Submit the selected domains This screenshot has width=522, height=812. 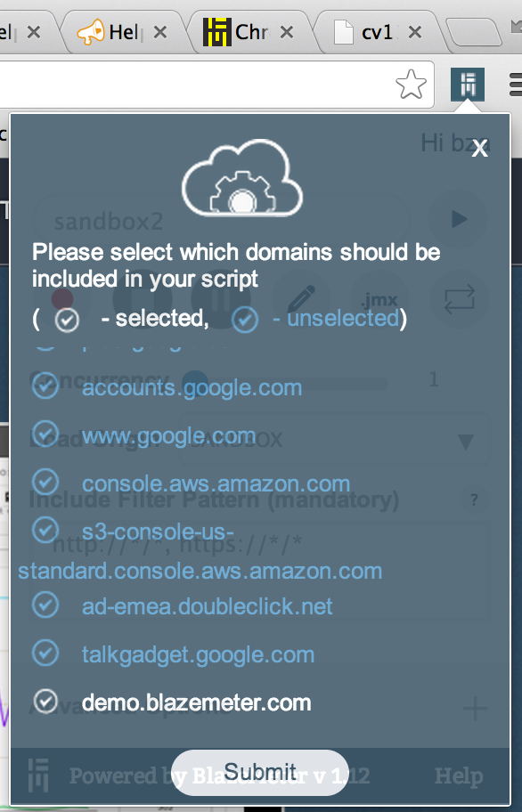tap(260, 772)
